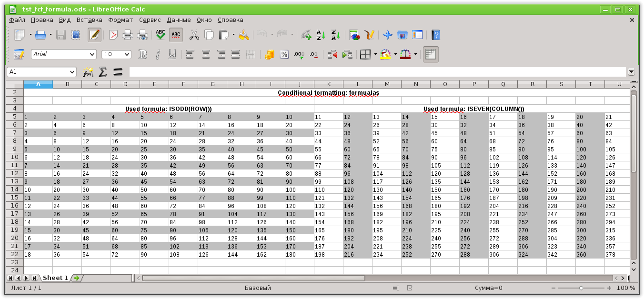Open the Gallery
Viewport: 644px width, 299px height.
click(x=402, y=35)
